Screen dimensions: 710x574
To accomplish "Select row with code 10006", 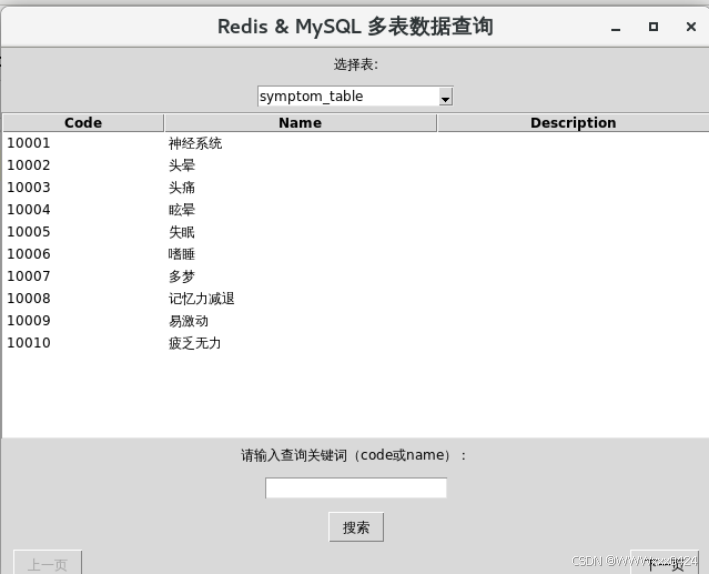I will coord(355,254).
